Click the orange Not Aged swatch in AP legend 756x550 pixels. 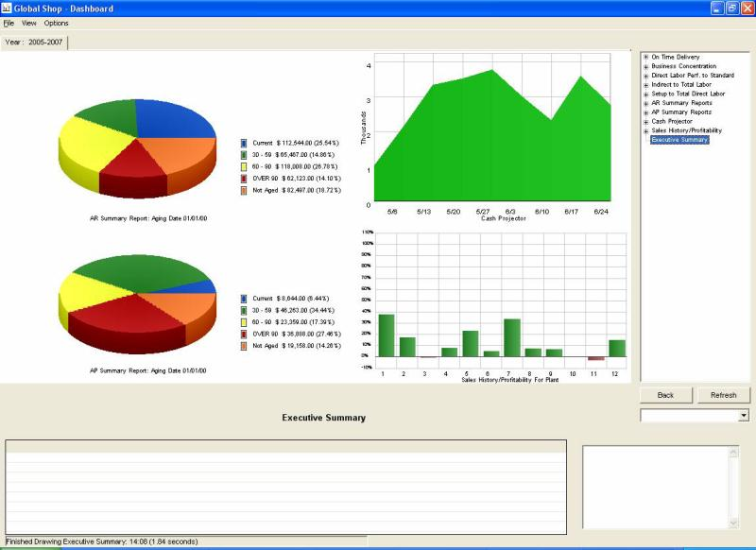tap(244, 346)
